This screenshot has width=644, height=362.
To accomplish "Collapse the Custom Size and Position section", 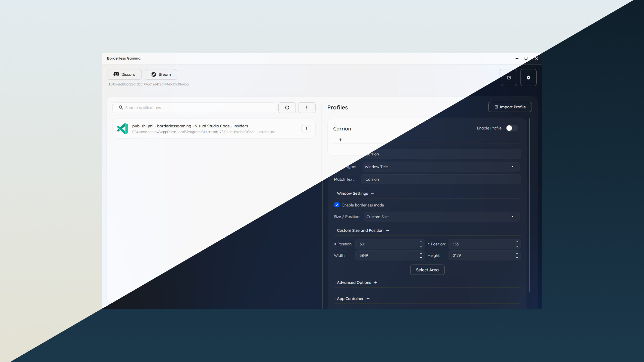I will tap(388, 230).
